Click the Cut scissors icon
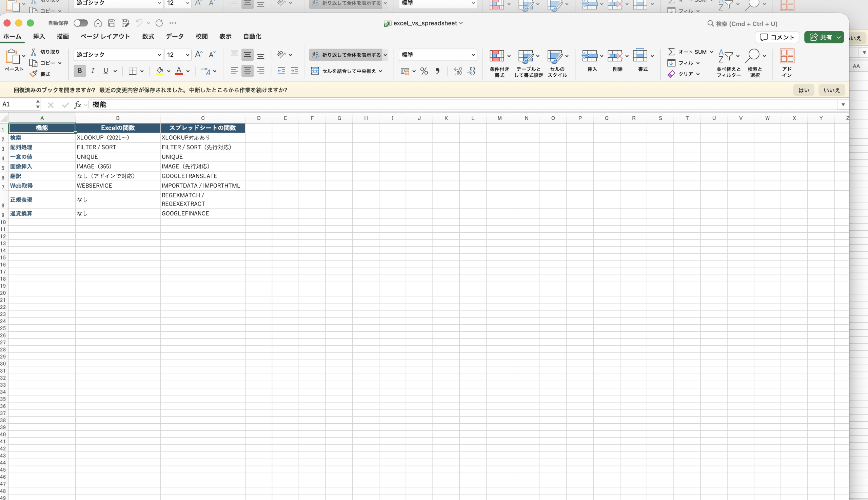868x500 pixels. (33, 52)
